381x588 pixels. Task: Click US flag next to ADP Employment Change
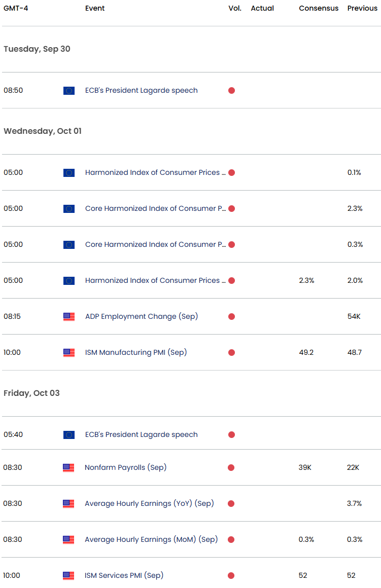(x=69, y=317)
